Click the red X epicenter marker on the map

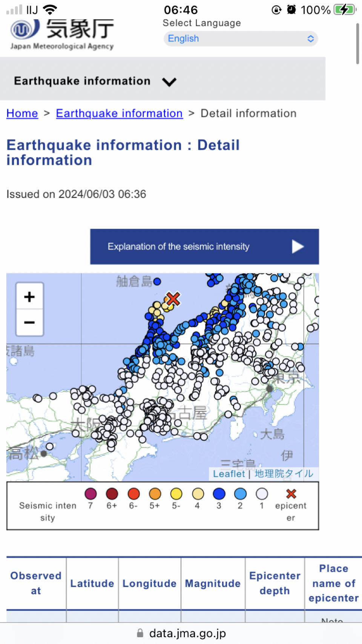(173, 299)
